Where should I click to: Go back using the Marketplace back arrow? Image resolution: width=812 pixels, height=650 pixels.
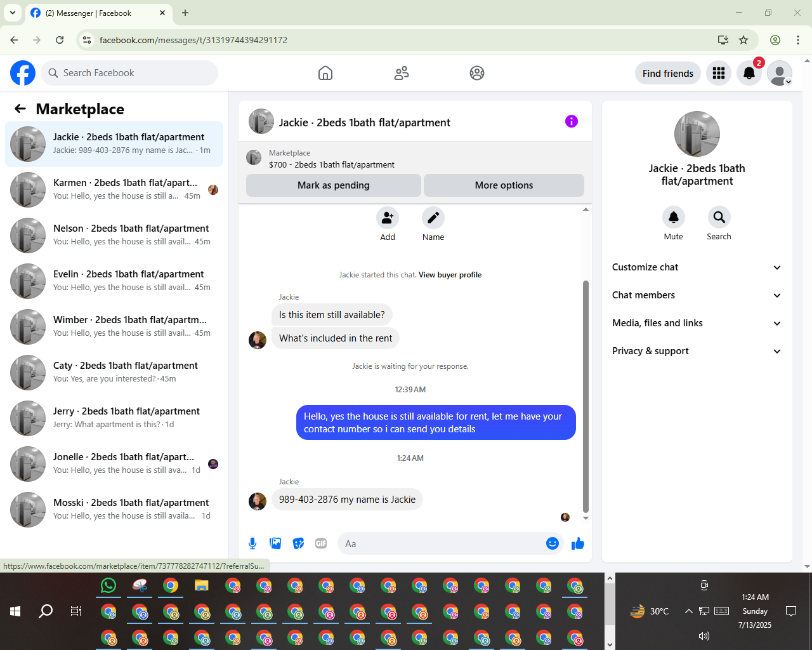click(20, 109)
